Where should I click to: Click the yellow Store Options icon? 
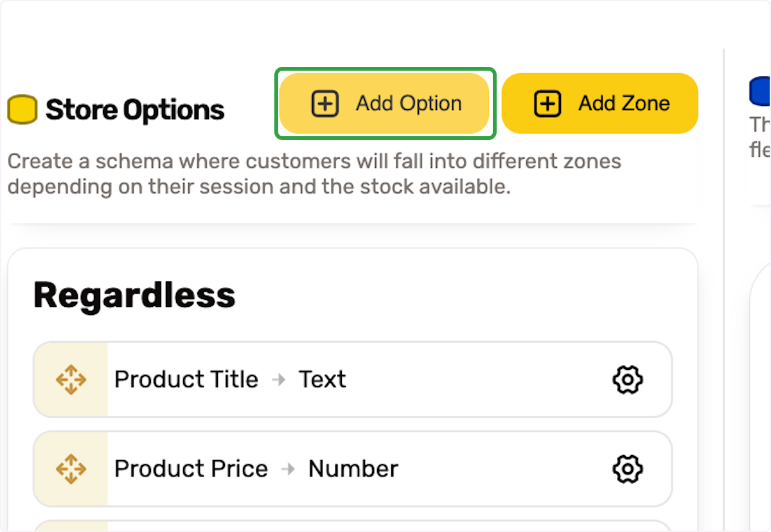pos(22,110)
